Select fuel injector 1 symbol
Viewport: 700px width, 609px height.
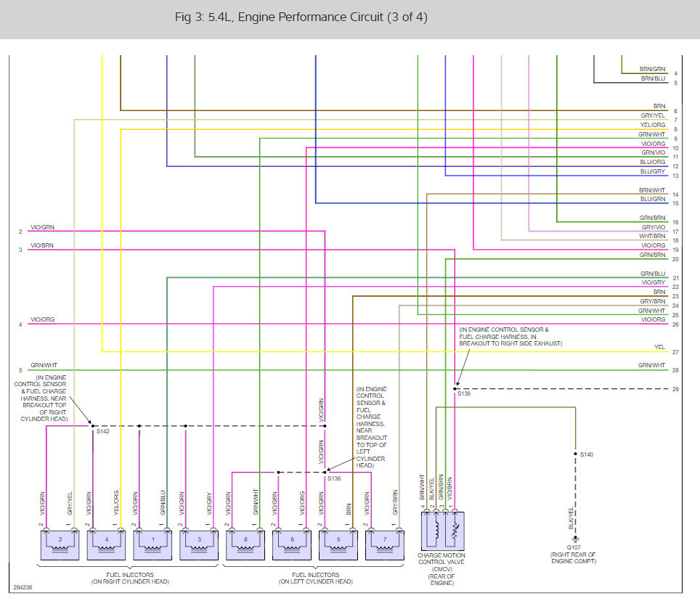pyautogui.click(x=152, y=544)
